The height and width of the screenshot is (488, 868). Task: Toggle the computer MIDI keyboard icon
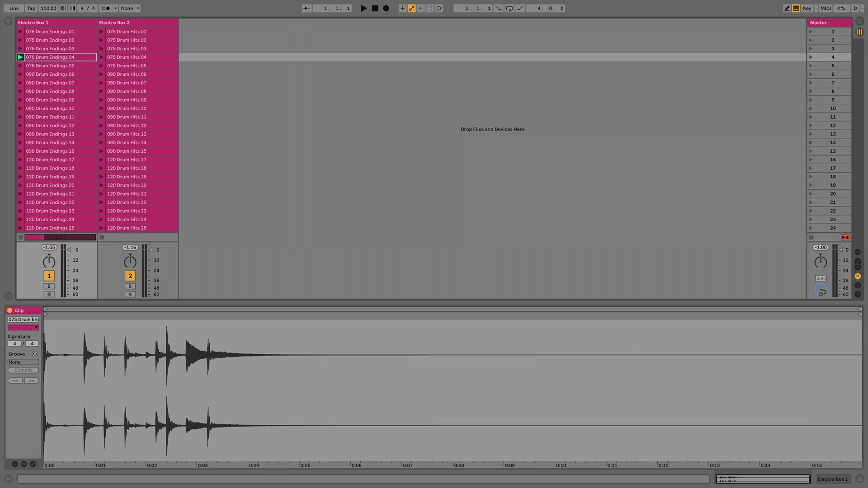(796, 8)
